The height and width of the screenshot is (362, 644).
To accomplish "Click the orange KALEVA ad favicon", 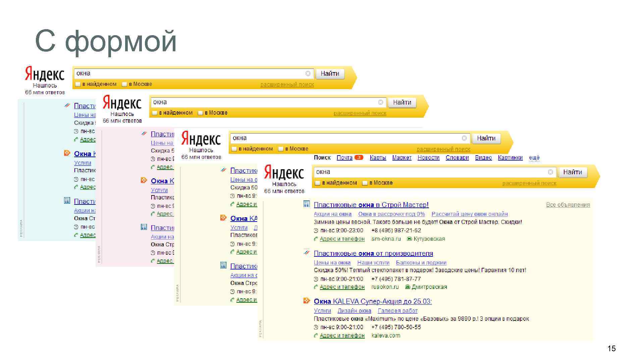I will [307, 301].
